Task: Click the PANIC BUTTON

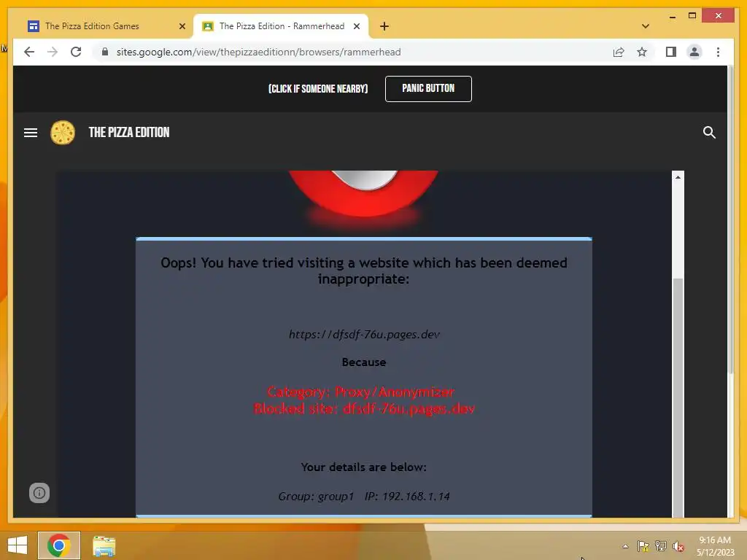Action: click(x=428, y=88)
